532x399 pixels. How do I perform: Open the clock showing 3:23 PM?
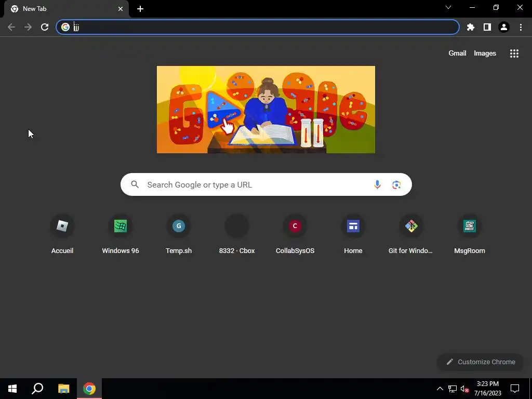point(487,389)
